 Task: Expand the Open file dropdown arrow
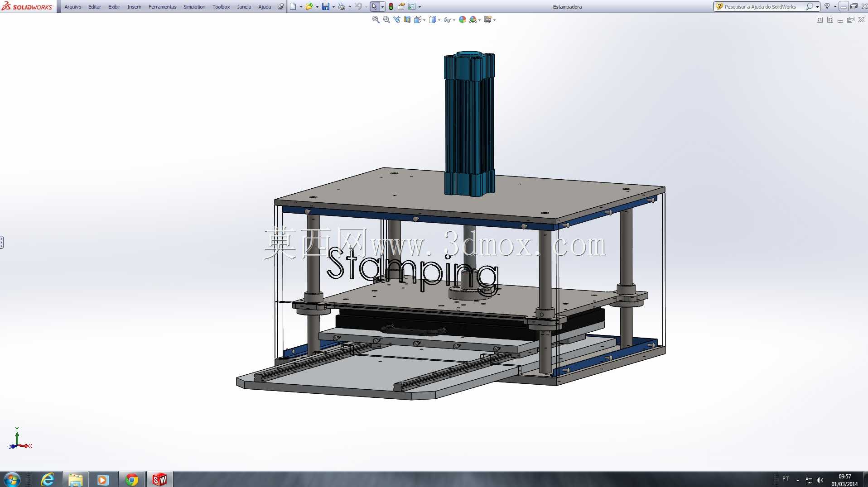(317, 7)
